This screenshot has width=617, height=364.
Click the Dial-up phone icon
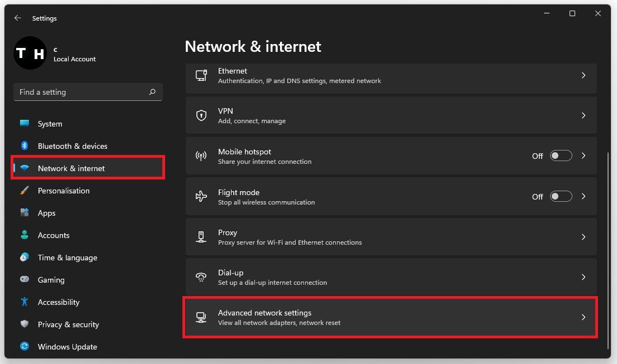pos(201,277)
